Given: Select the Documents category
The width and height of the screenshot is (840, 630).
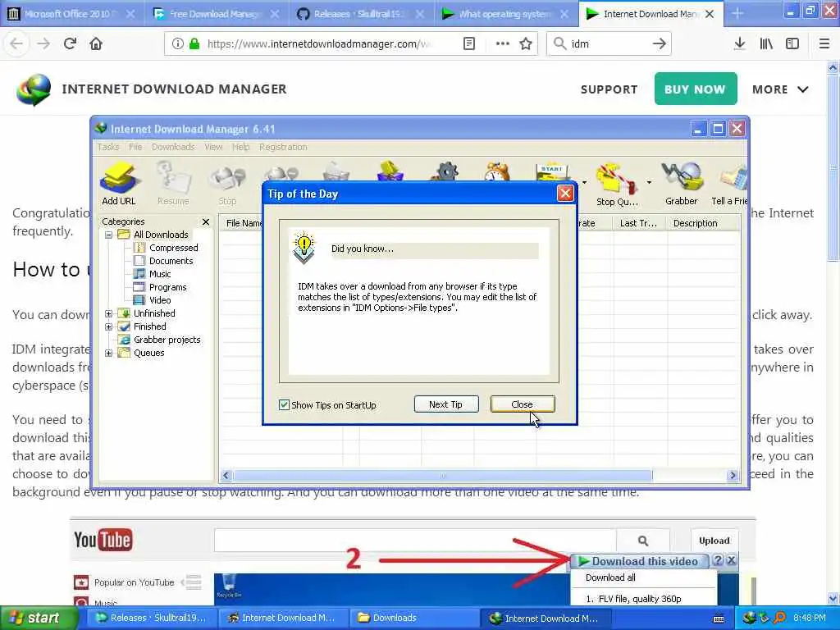Looking at the screenshot, I should [x=171, y=261].
